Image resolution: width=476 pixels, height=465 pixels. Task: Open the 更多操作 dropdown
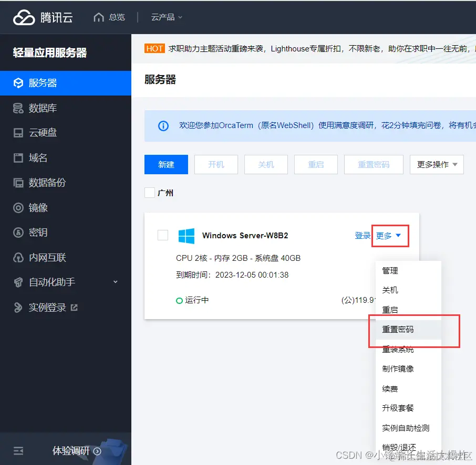click(x=437, y=164)
